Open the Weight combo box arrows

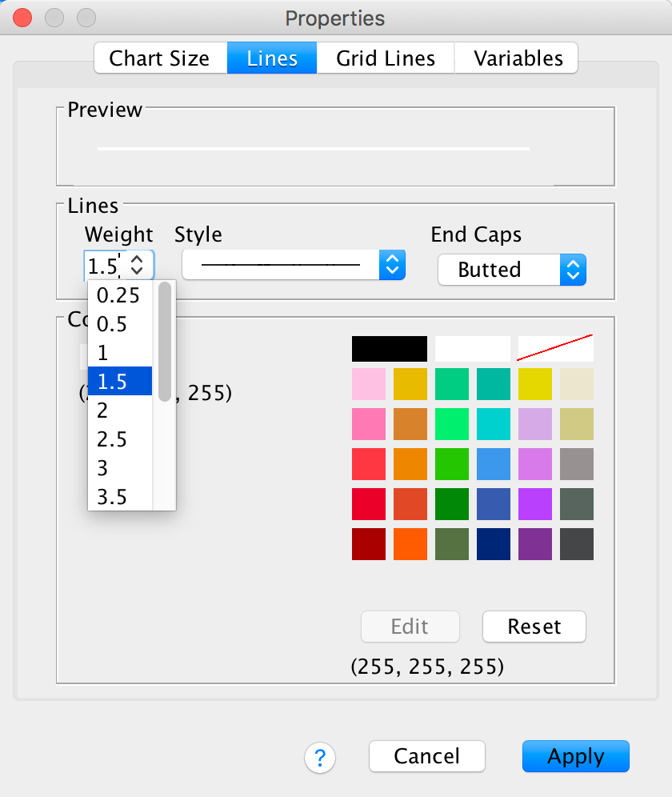click(137, 265)
